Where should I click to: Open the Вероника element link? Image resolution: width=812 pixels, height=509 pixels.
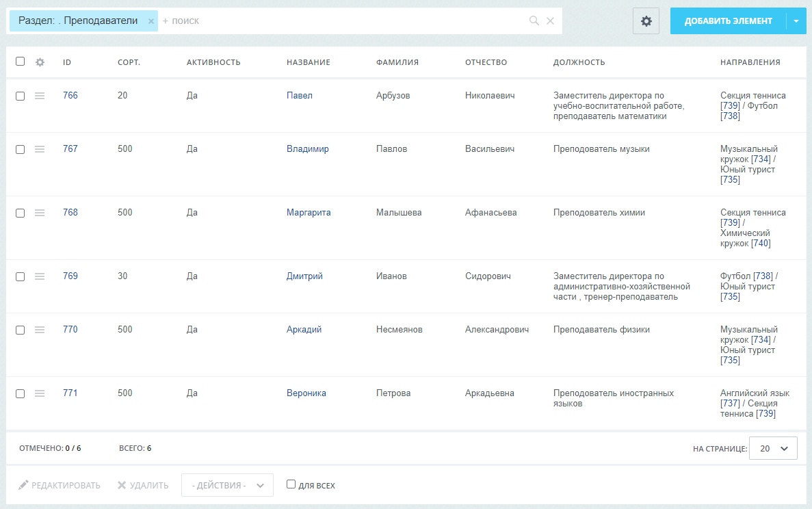[306, 393]
